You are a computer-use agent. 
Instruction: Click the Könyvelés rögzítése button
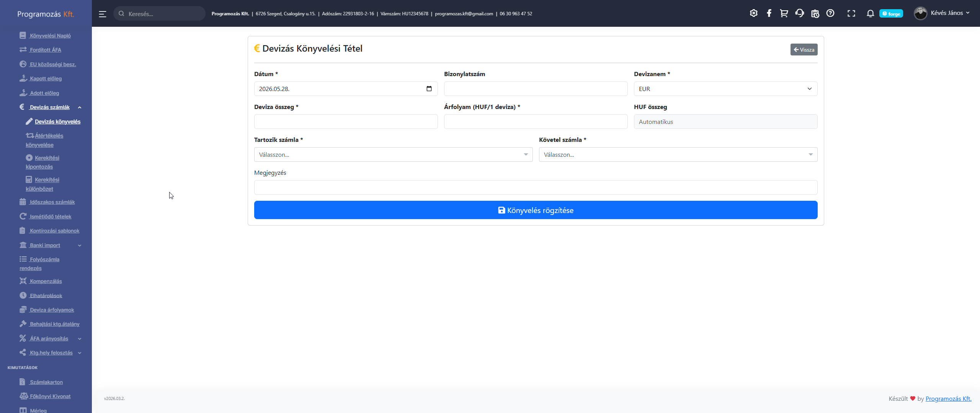click(536, 210)
